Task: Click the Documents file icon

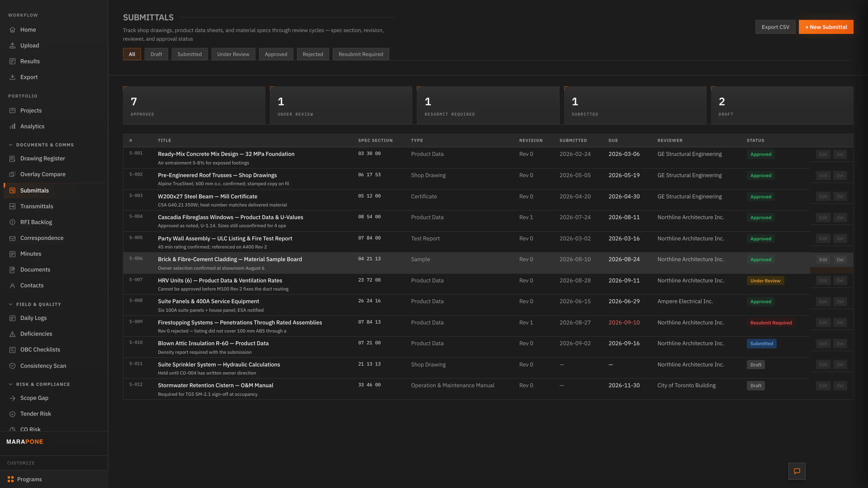Action: coord(13,270)
